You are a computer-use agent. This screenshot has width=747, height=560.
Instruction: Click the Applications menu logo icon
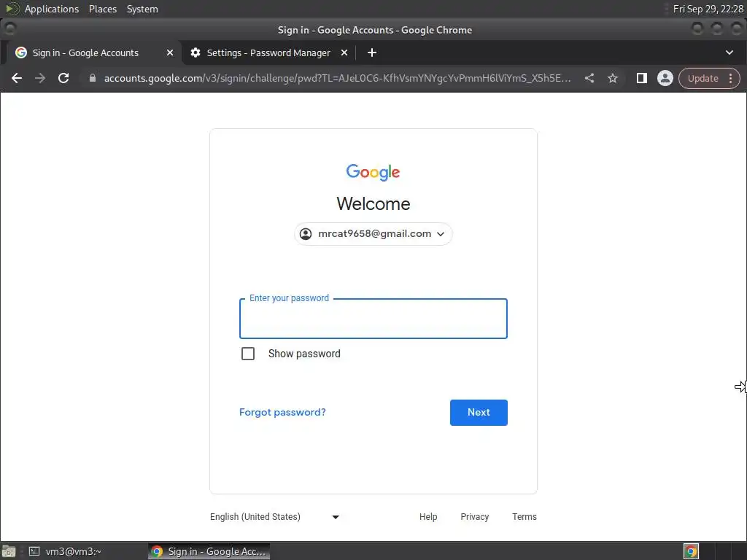click(12, 9)
